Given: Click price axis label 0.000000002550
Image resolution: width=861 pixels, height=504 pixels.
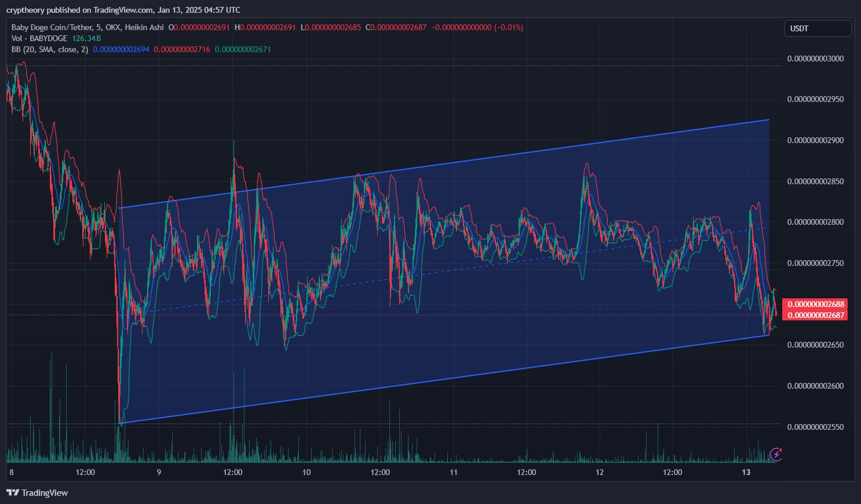Looking at the screenshot, I should (815, 427).
